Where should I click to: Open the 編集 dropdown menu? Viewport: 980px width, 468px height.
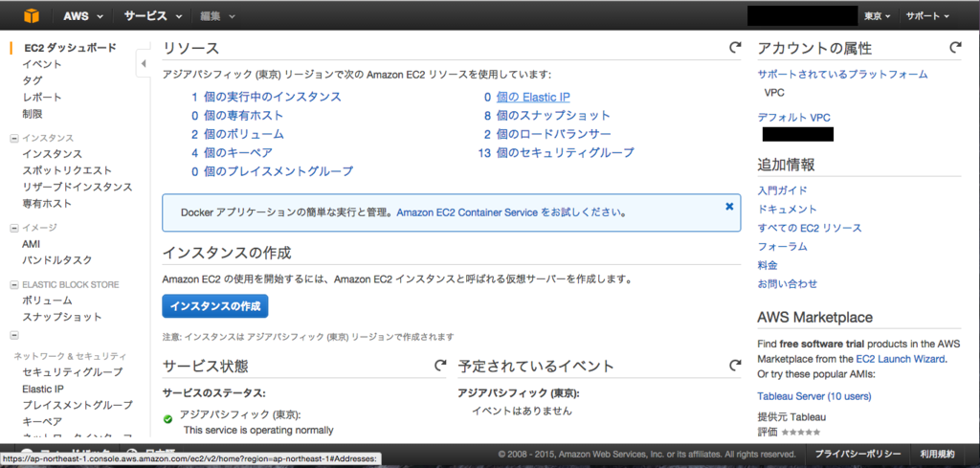coord(217,16)
